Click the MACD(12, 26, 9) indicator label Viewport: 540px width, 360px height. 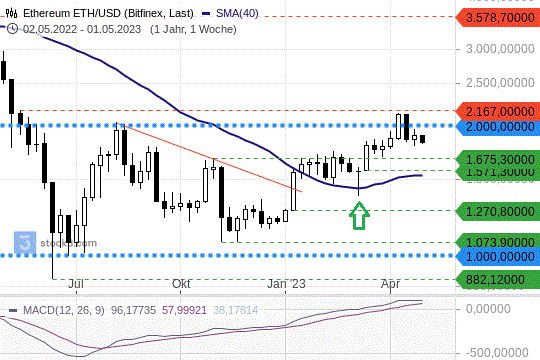pyautogui.click(x=64, y=310)
